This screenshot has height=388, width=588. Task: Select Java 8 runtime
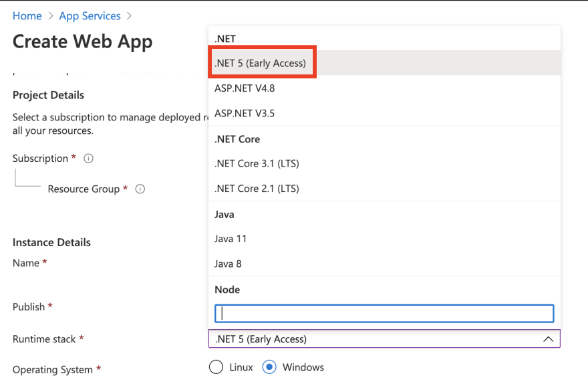pyautogui.click(x=384, y=264)
